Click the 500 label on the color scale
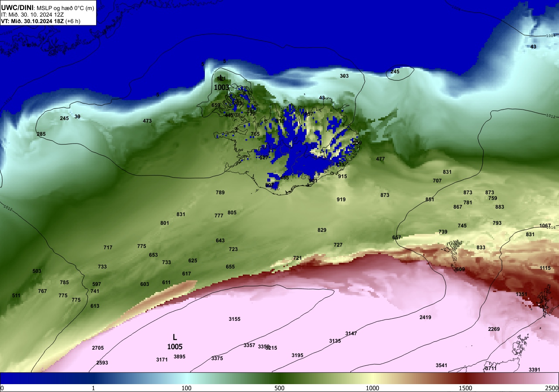Viewport: 559px width, 392px height. pos(279,388)
